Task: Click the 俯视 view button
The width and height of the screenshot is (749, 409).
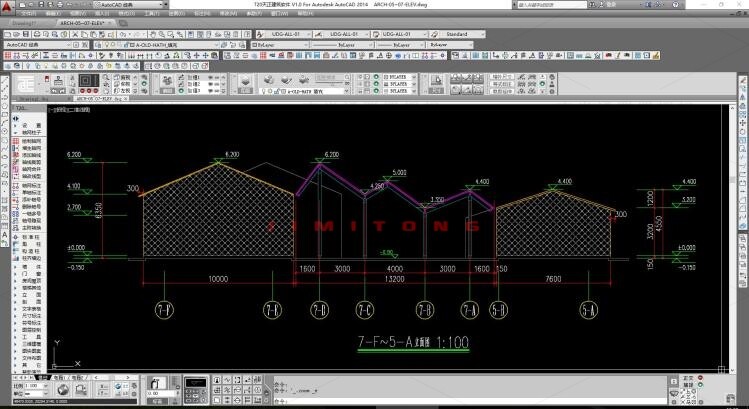Action: (x=124, y=77)
